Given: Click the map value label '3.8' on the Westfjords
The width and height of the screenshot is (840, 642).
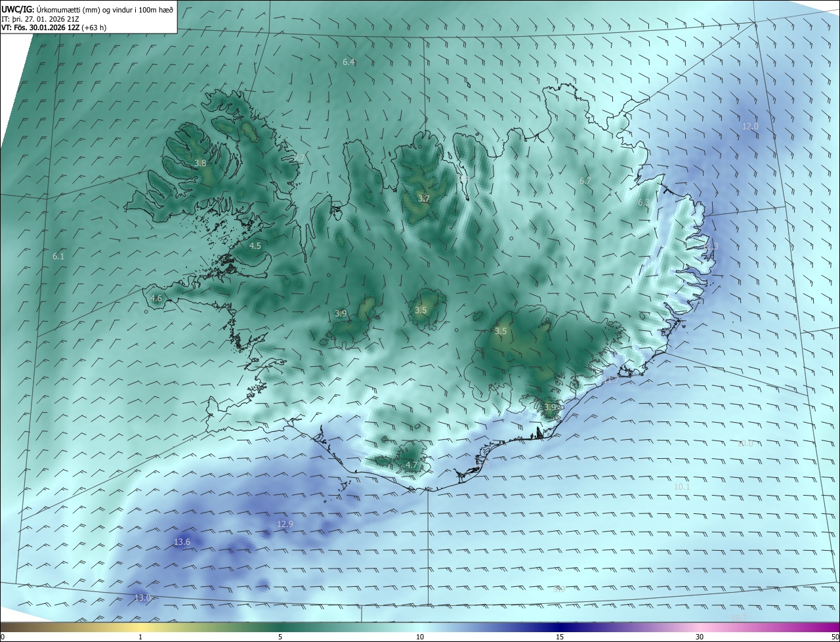Looking at the screenshot, I should pyautogui.click(x=200, y=163).
